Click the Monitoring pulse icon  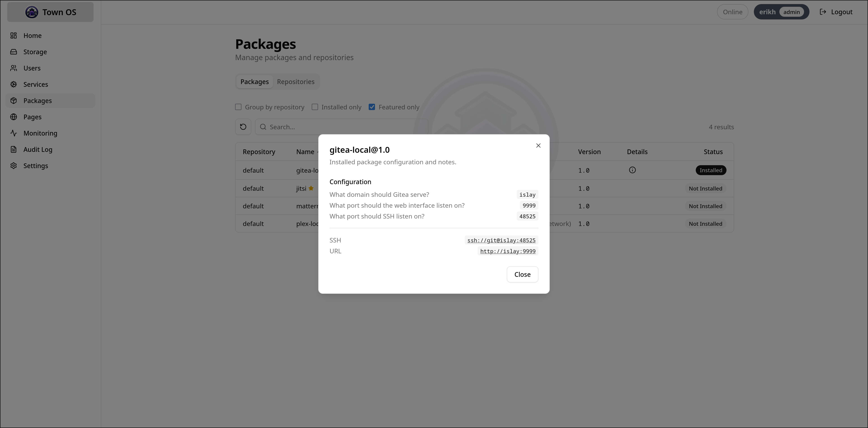(14, 133)
